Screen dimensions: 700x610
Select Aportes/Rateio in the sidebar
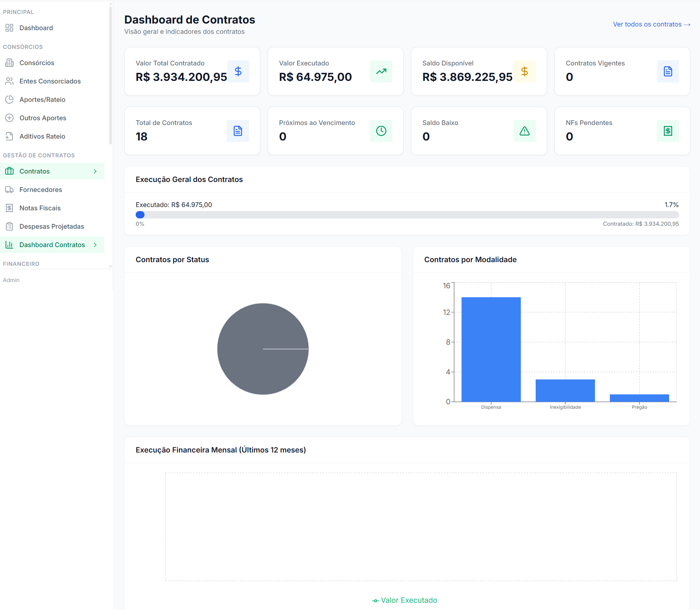click(42, 99)
